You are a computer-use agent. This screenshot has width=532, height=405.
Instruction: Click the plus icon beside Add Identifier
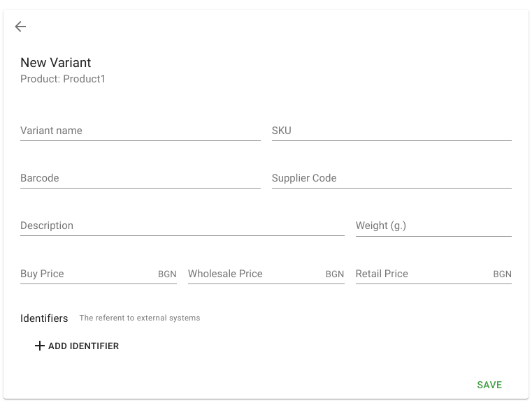40,346
